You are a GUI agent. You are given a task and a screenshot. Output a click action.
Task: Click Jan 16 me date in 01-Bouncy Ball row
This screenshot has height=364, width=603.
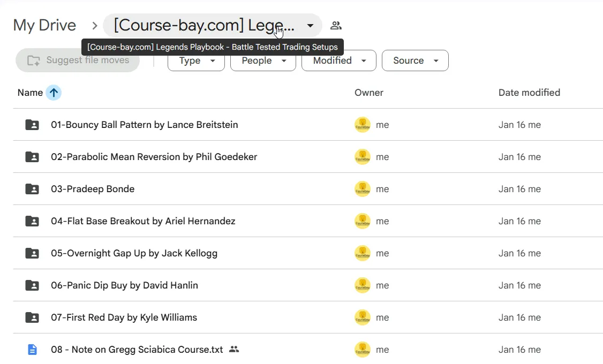(x=519, y=125)
